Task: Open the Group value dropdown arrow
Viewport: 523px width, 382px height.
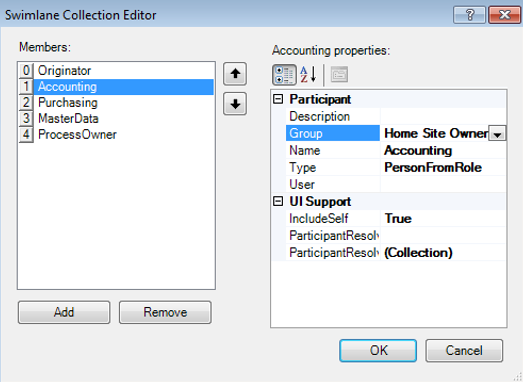Action: point(497,133)
